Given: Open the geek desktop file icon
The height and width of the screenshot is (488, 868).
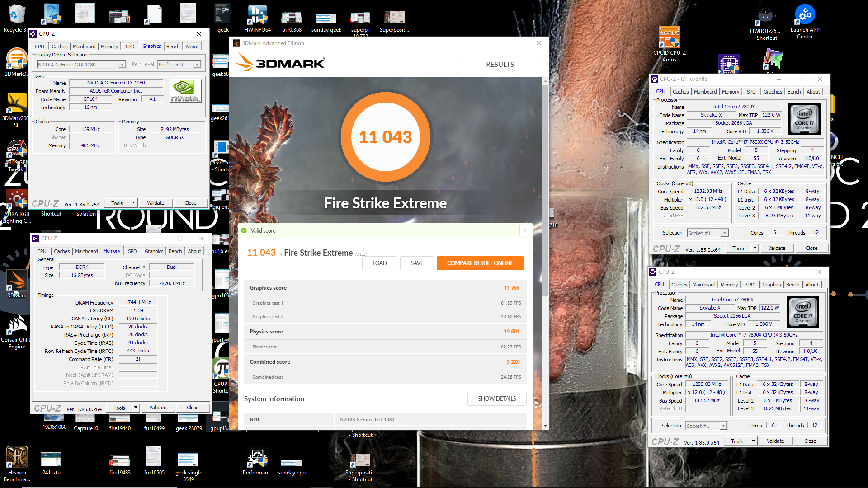Looking at the screenshot, I should point(223,19).
